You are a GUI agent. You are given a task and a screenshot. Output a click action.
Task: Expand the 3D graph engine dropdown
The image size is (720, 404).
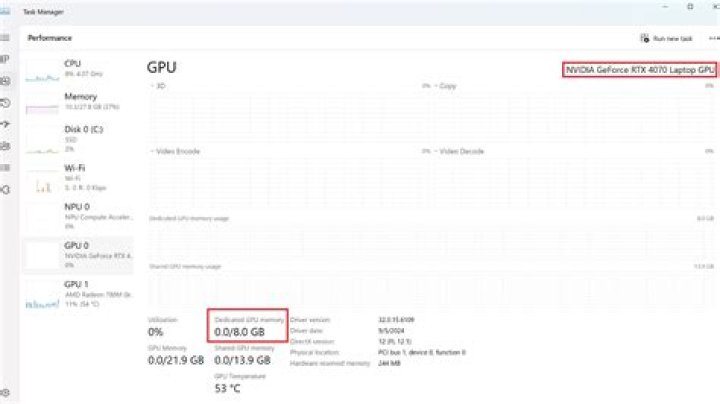click(159, 86)
